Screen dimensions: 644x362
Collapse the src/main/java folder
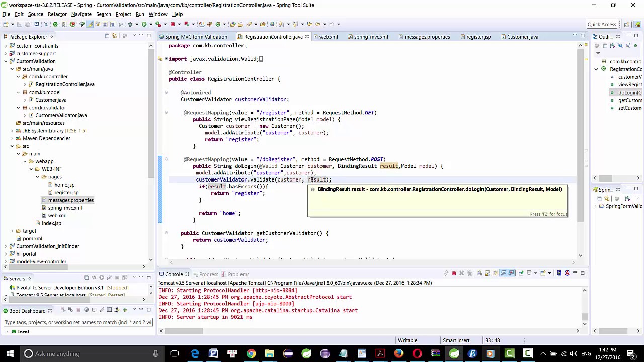pyautogui.click(x=12, y=69)
